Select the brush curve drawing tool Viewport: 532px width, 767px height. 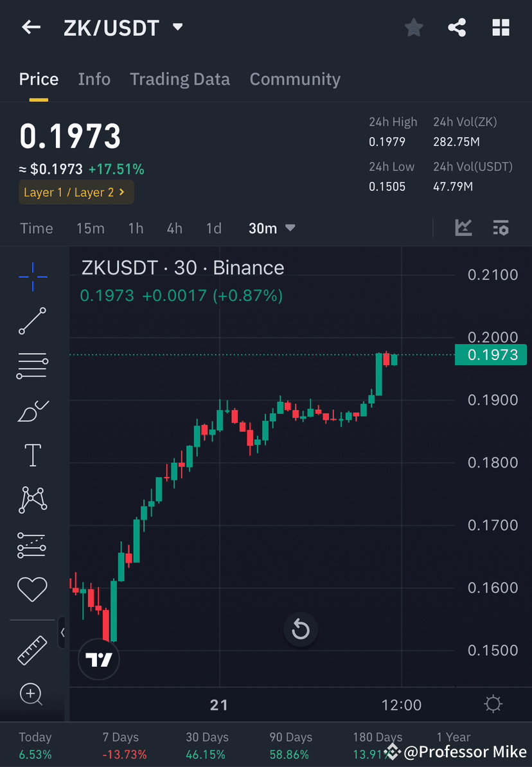tap(32, 410)
